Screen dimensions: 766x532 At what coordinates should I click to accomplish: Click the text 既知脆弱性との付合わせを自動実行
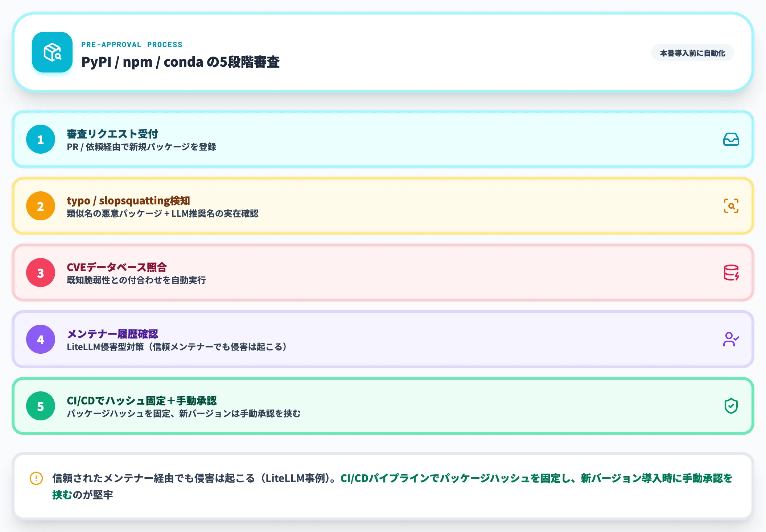136,280
